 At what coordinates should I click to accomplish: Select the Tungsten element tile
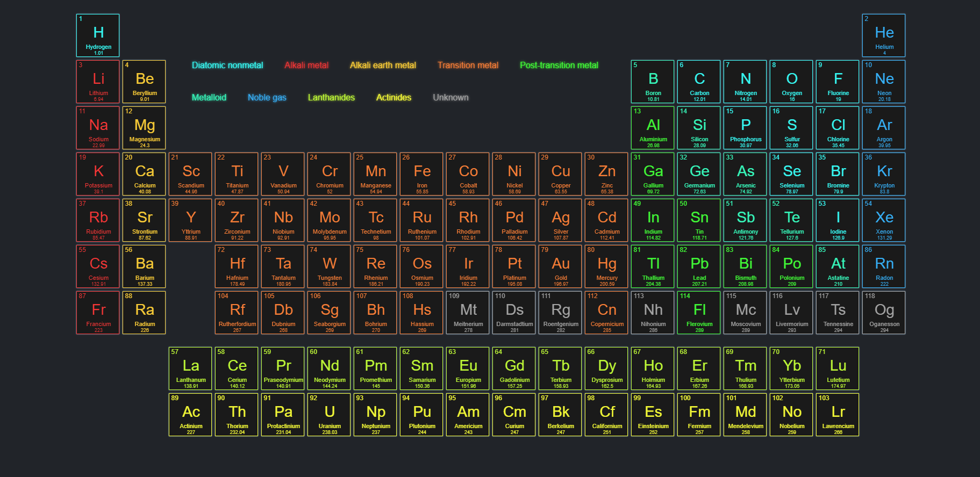pos(329,266)
